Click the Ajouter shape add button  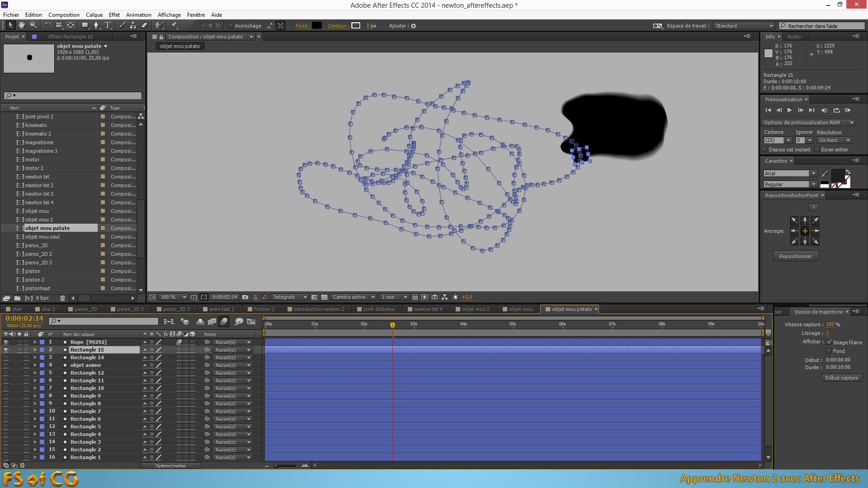(x=413, y=26)
